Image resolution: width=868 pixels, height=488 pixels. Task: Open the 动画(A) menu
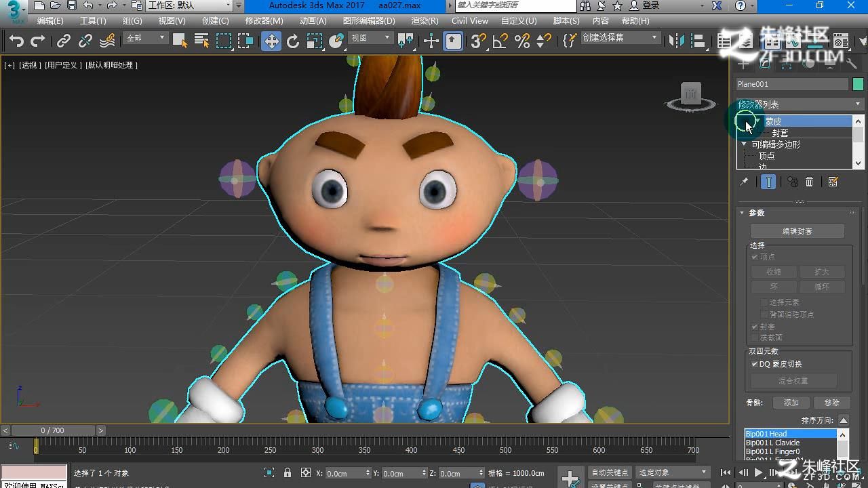[x=313, y=21]
